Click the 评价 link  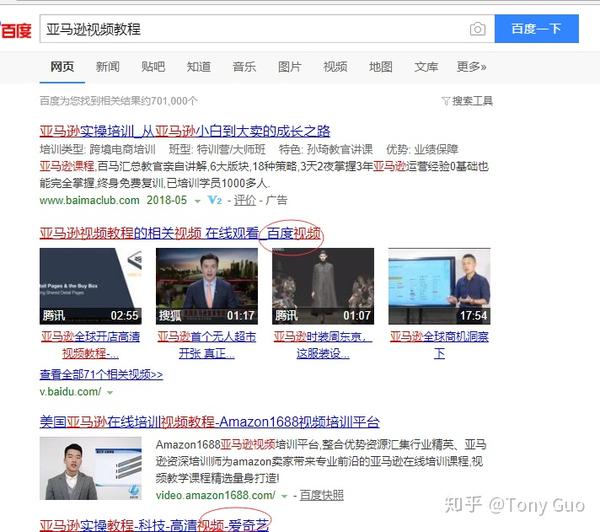click(245, 200)
